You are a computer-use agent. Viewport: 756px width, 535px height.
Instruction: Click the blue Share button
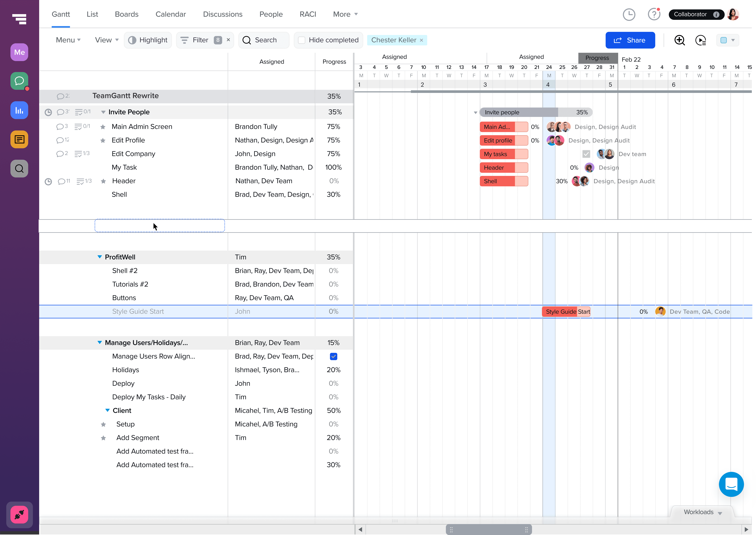pyautogui.click(x=630, y=40)
